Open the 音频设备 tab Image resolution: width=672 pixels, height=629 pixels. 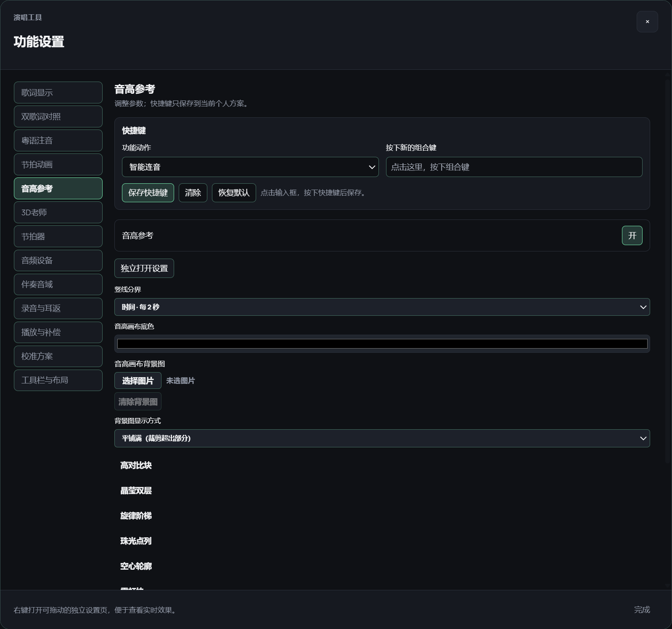(x=58, y=260)
